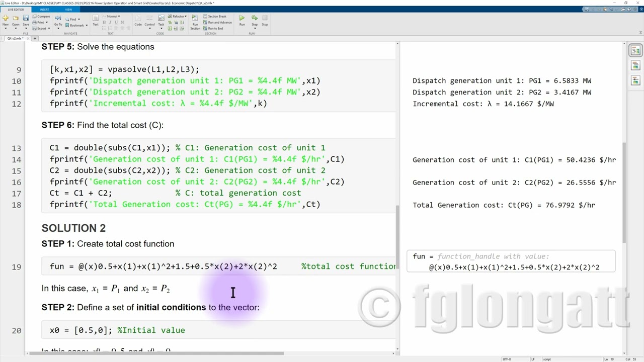Click the New live script icon

tap(6, 18)
